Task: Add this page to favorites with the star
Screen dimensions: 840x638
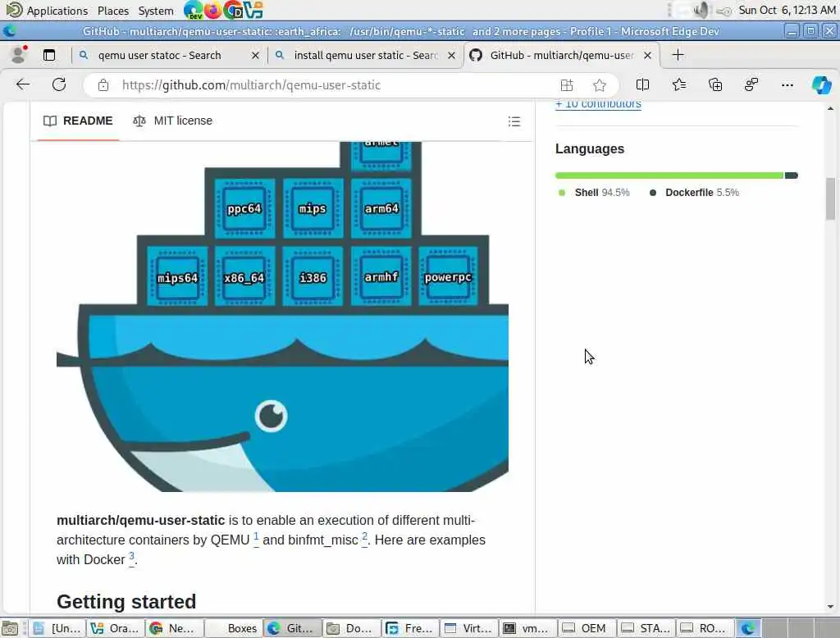Action: (x=600, y=85)
